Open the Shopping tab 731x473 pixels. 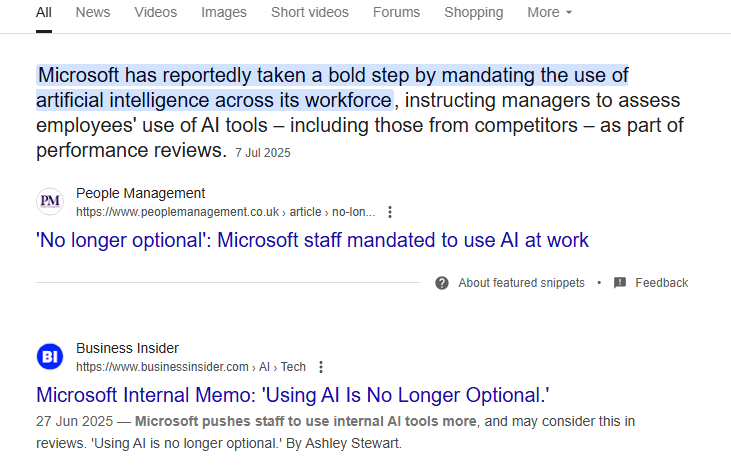click(474, 12)
